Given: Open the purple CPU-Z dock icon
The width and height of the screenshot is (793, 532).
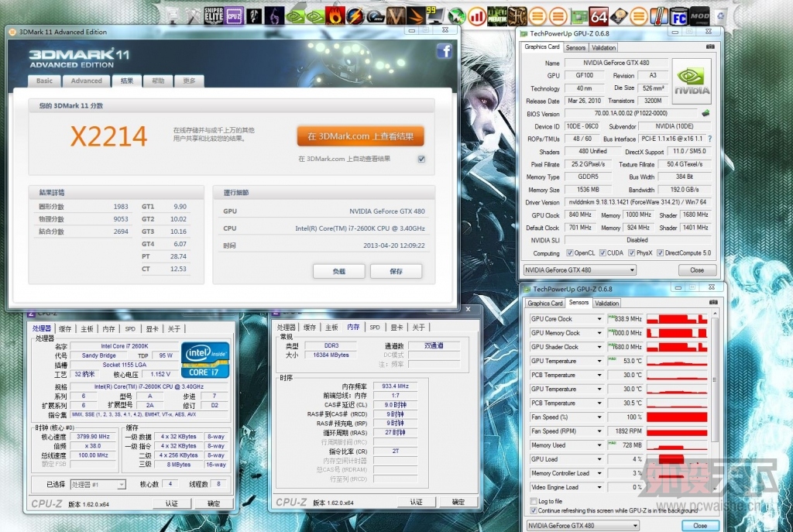Looking at the screenshot, I should point(234,15).
